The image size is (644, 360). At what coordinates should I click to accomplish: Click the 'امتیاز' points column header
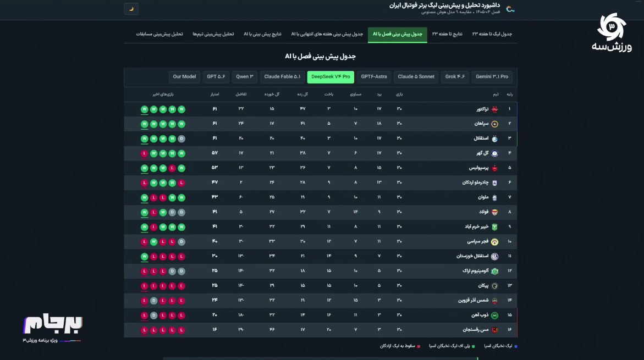(215, 95)
